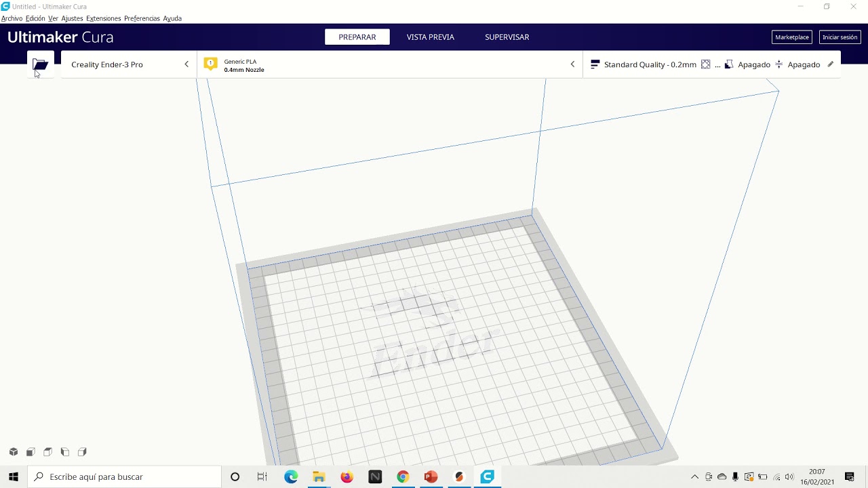Open Task View in taskbar
Image resolution: width=868 pixels, height=488 pixels.
[x=262, y=477]
